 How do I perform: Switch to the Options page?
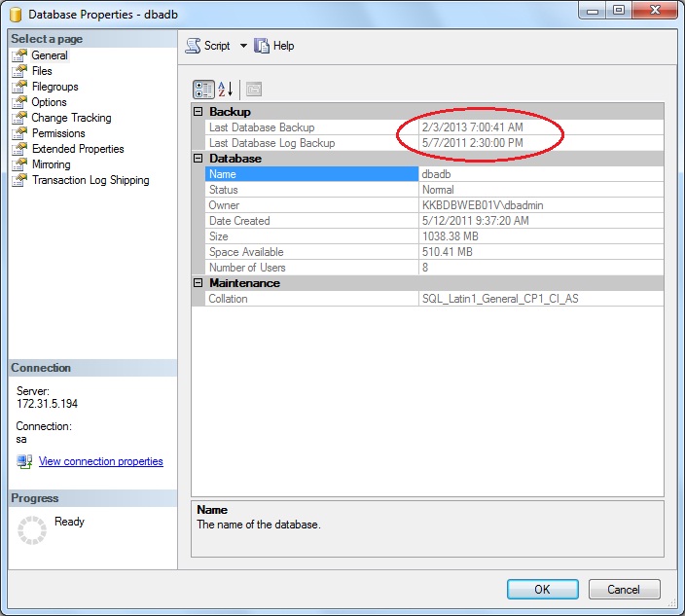click(49, 102)
